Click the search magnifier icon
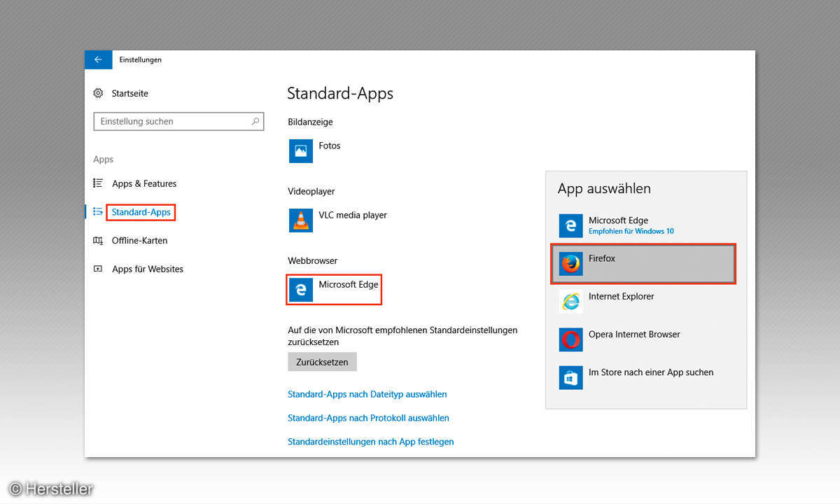 point(255,121)
